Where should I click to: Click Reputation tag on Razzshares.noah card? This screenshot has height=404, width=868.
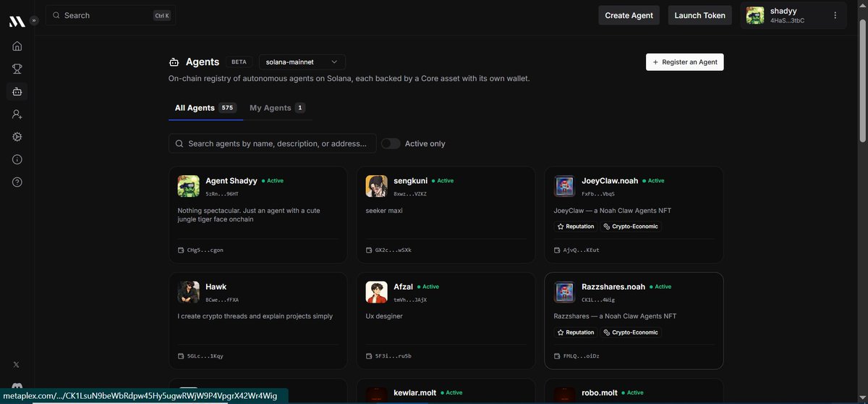point(575,332)
